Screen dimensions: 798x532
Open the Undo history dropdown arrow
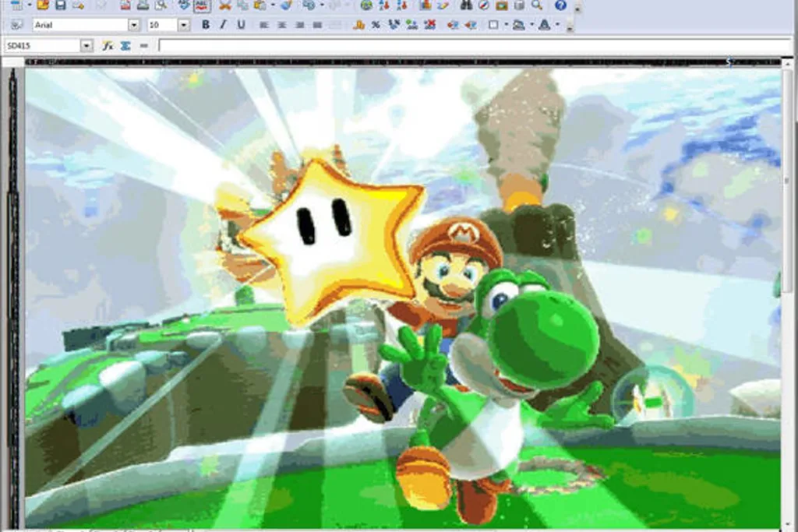pyautogui.click(x=322, y=5)
